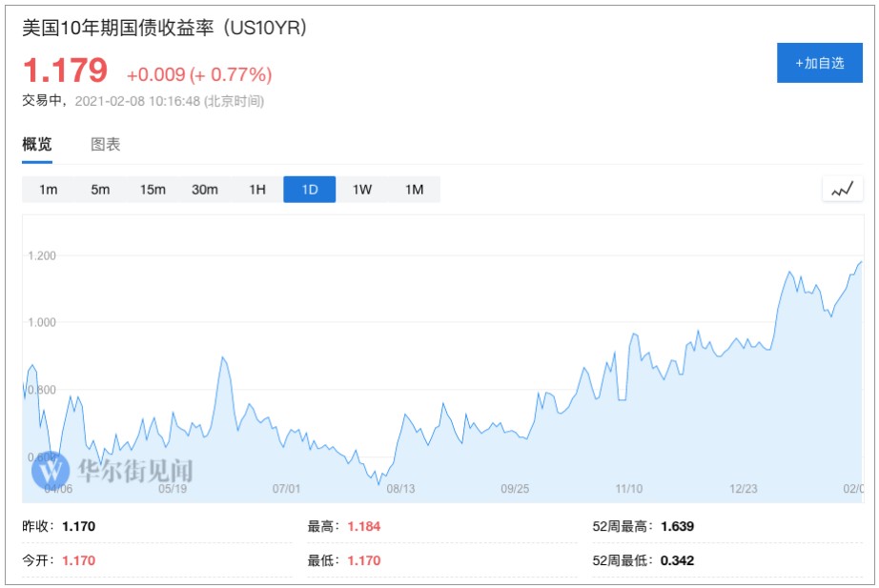This screenshot has height=588, width=879.
Task: Choose the 15m timeframe
Action: point(153,190)
